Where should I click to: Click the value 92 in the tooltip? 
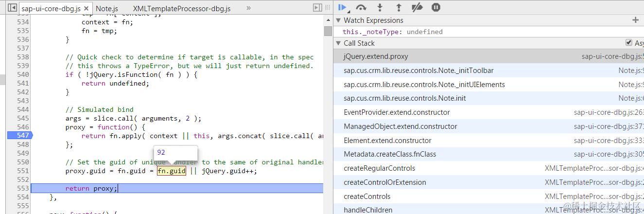tap(161, 152)
